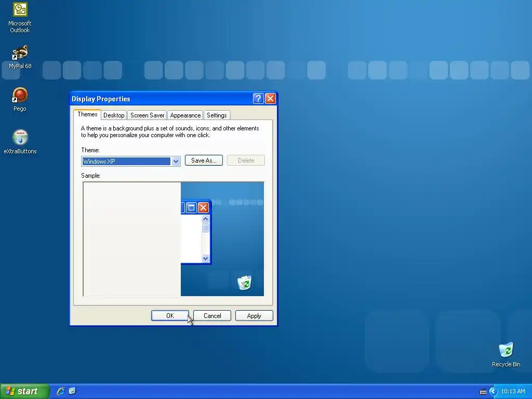The image size is (532, 399).
Task: Switch to the Screen Saver tab
Action: [147, 115]
